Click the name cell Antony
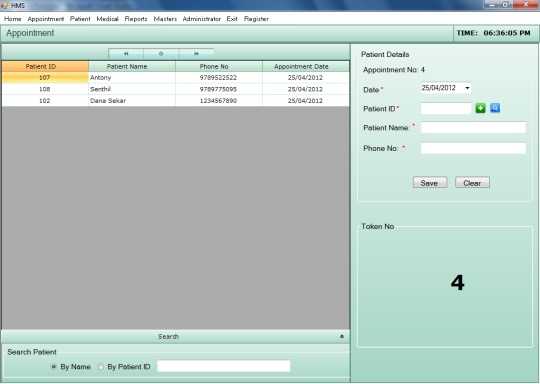 pos(132,77)
